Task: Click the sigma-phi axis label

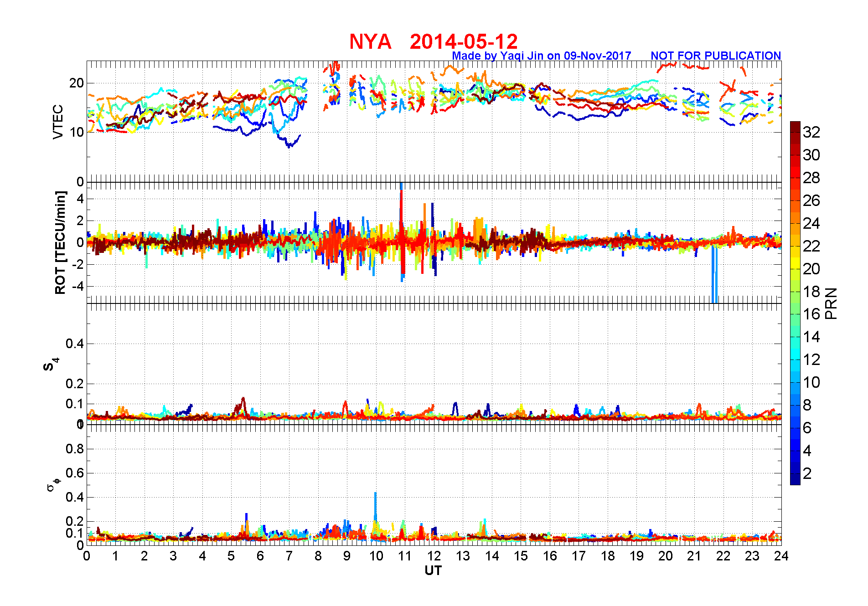Action: click(x=53, y=484)
